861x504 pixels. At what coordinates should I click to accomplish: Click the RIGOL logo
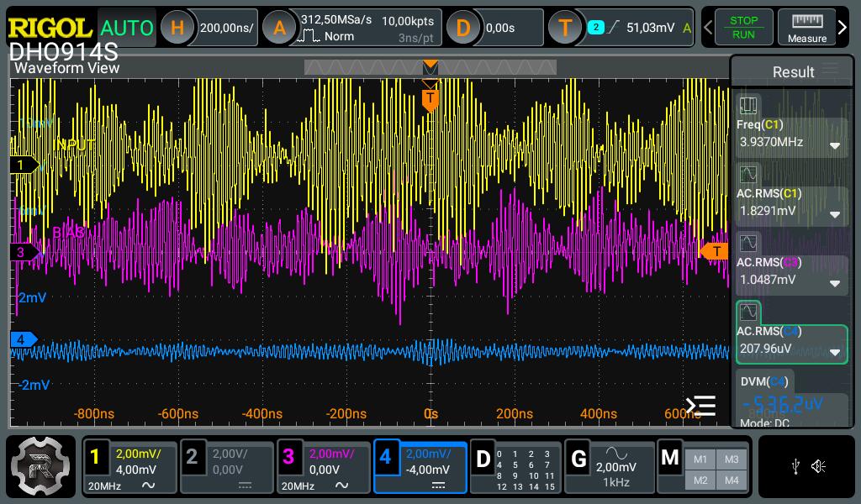[x=50, y=28]
